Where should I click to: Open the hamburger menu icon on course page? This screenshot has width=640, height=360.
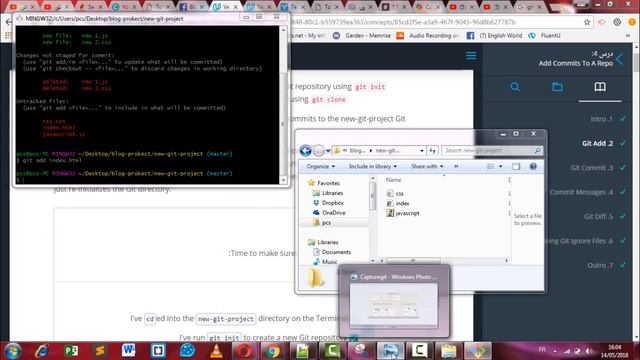click(471, 56)
